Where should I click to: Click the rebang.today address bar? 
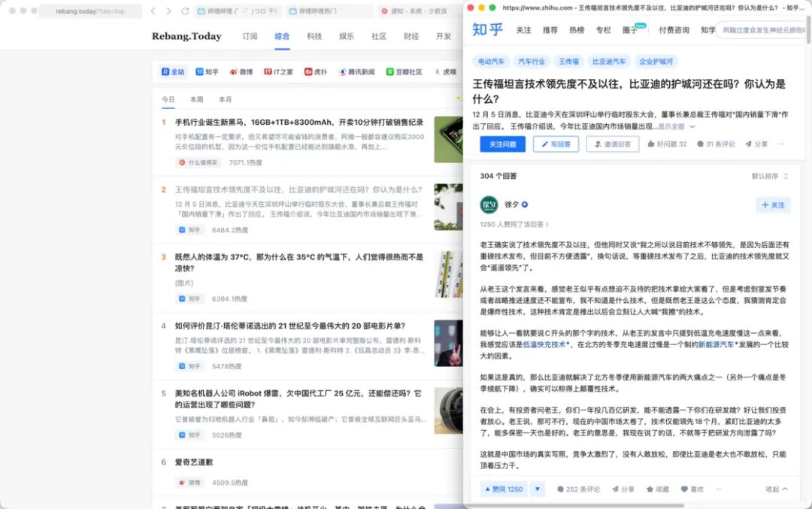[90, 11]
